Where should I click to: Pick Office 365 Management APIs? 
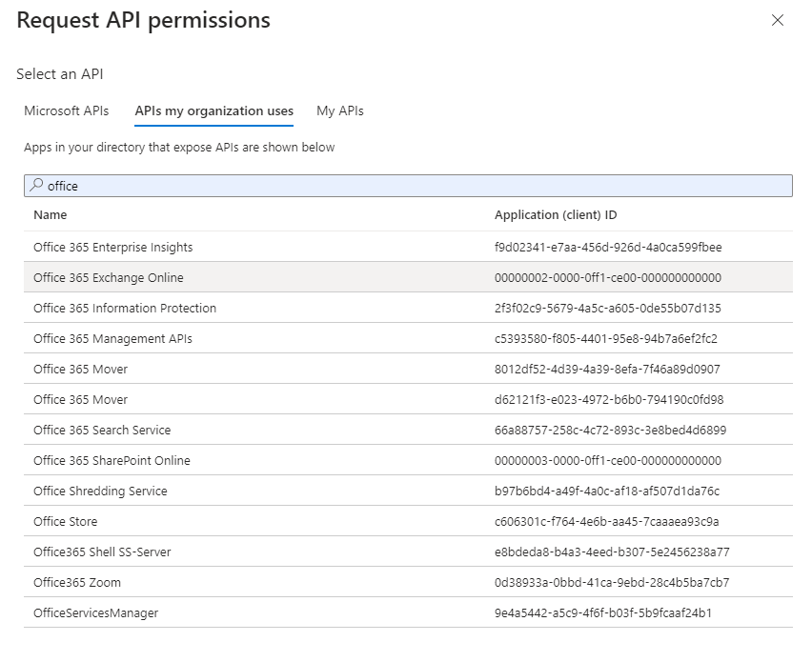pos(408,338)
